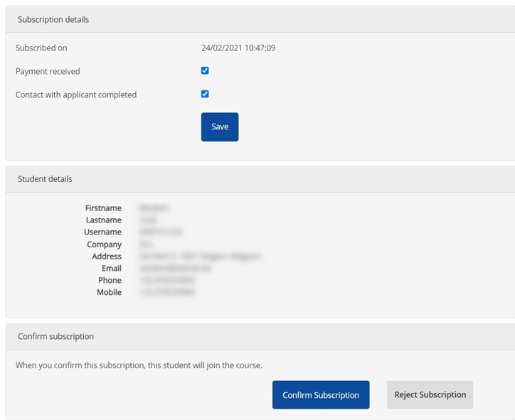Click the Address field label
The image size is (515, 420).
(107, 257)
